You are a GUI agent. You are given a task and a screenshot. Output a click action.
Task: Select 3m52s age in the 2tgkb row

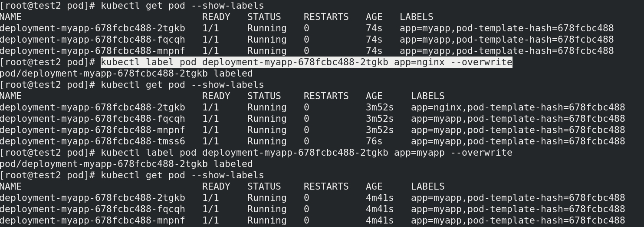tap(380, 107)
